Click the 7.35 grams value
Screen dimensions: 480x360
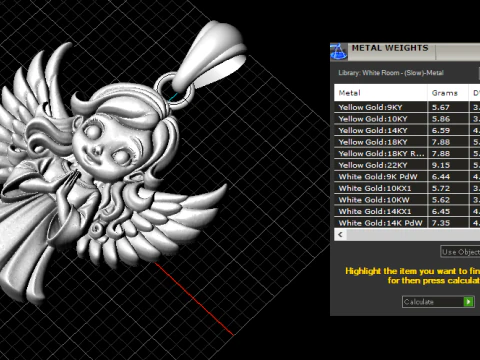click(441, 223)
